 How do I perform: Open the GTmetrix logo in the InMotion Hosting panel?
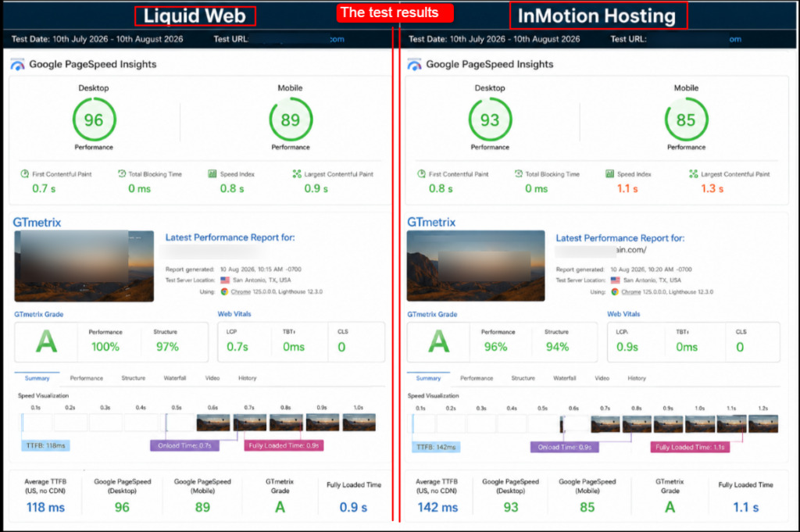(x=431, y=223)
